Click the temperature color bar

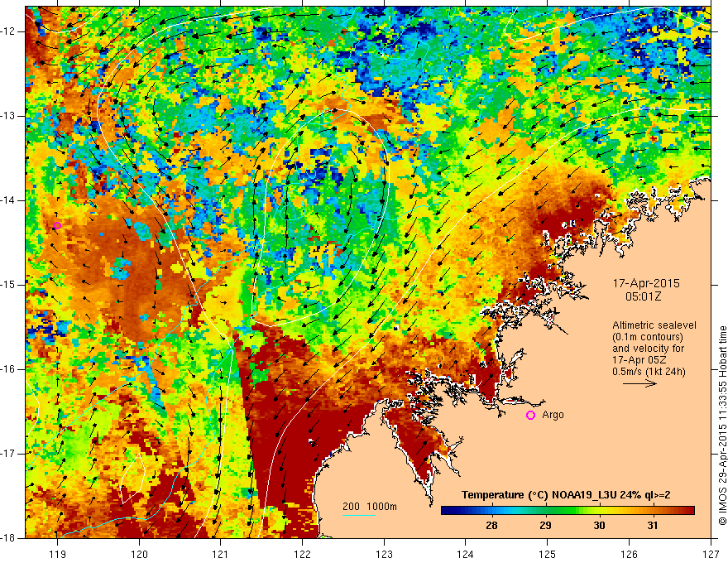coord(568,511)
